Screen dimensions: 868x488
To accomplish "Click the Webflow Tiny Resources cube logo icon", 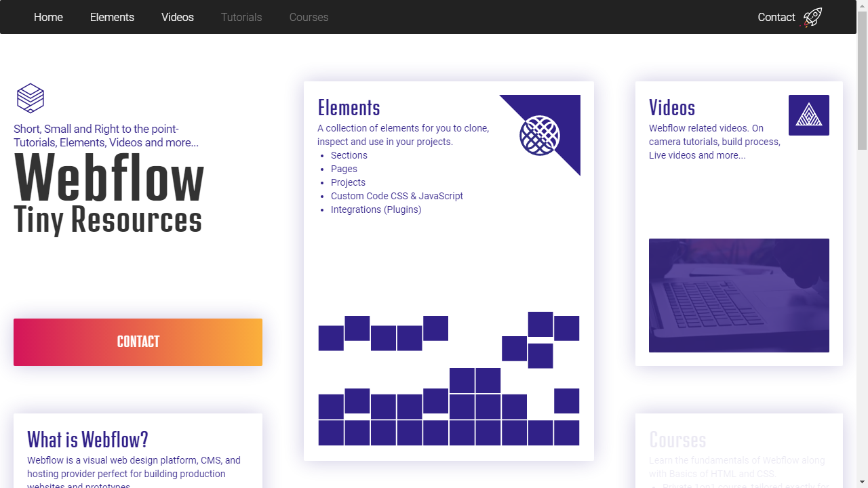I will coord(30,98).
